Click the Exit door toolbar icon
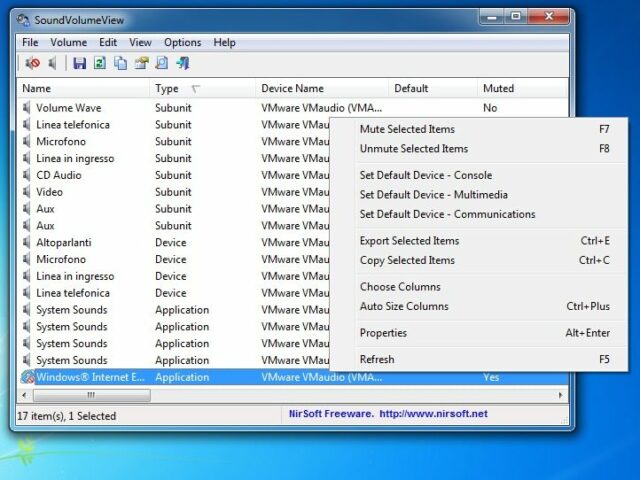Screen dimensions: 640x480 click(183, 64)
